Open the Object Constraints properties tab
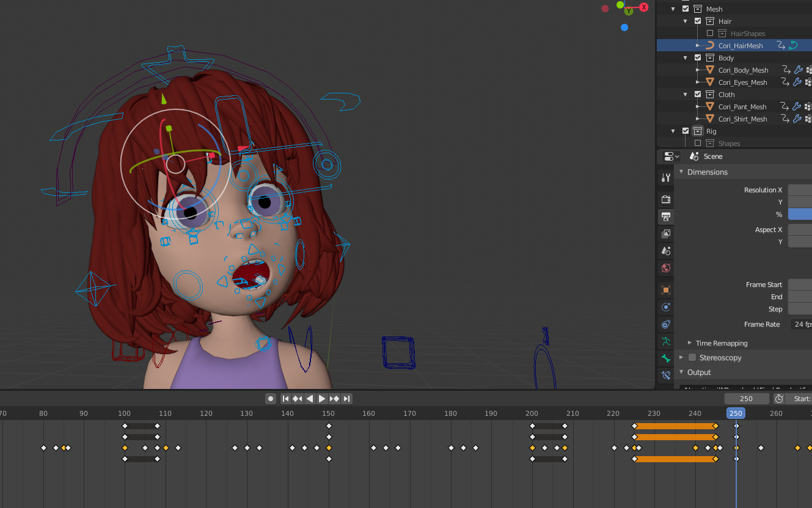 tap(666, 324)
